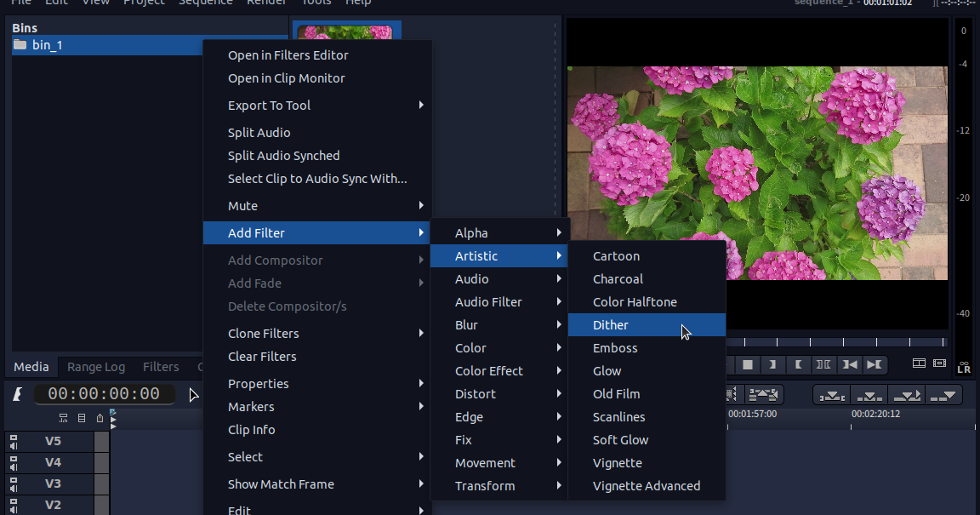The image size is (980, 515).
Task: Expand the Export To Tool submenu
Action: click(317, 105)
